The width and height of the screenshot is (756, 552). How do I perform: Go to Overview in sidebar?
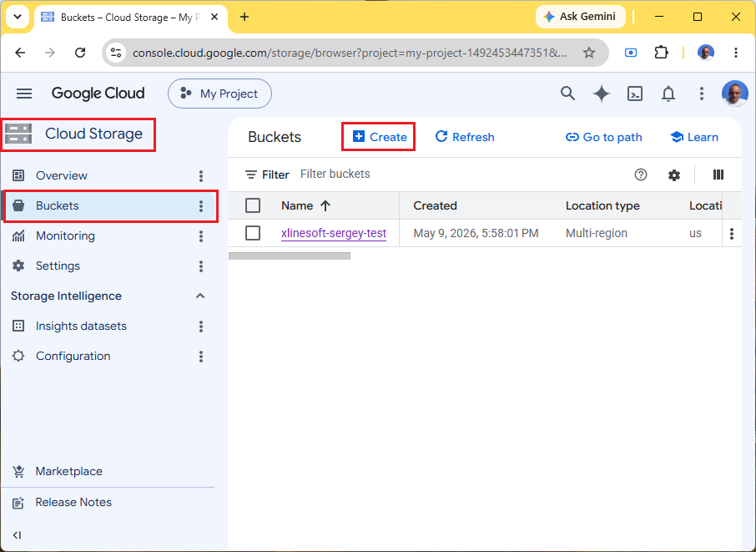click(61, 175)
